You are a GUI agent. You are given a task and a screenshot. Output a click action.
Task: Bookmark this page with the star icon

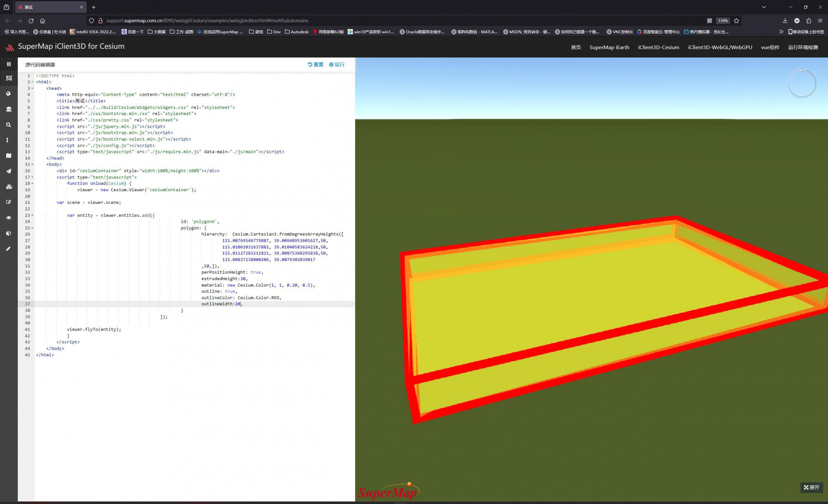tap(736, 20)
